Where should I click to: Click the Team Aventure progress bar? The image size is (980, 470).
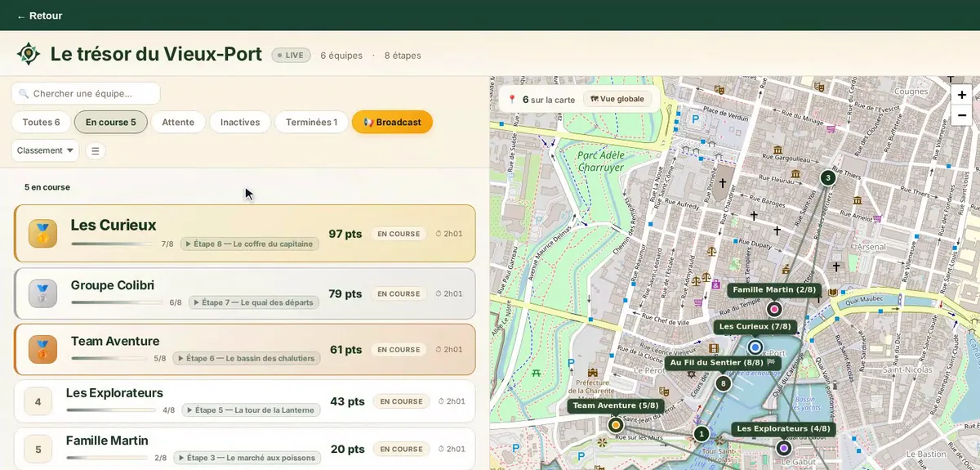pos(109,358)
